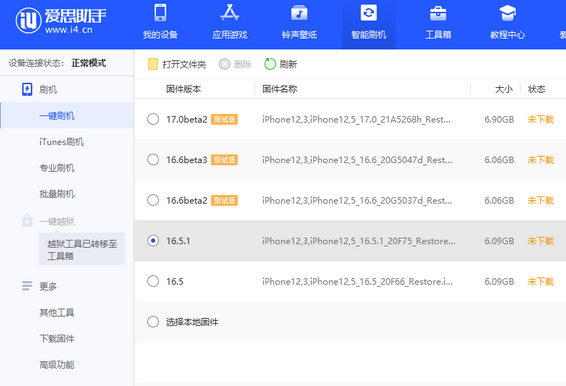Click 未下载 status for 16.6beta3
The height and width of the screenshot is (386, 566).
[541, 160]
